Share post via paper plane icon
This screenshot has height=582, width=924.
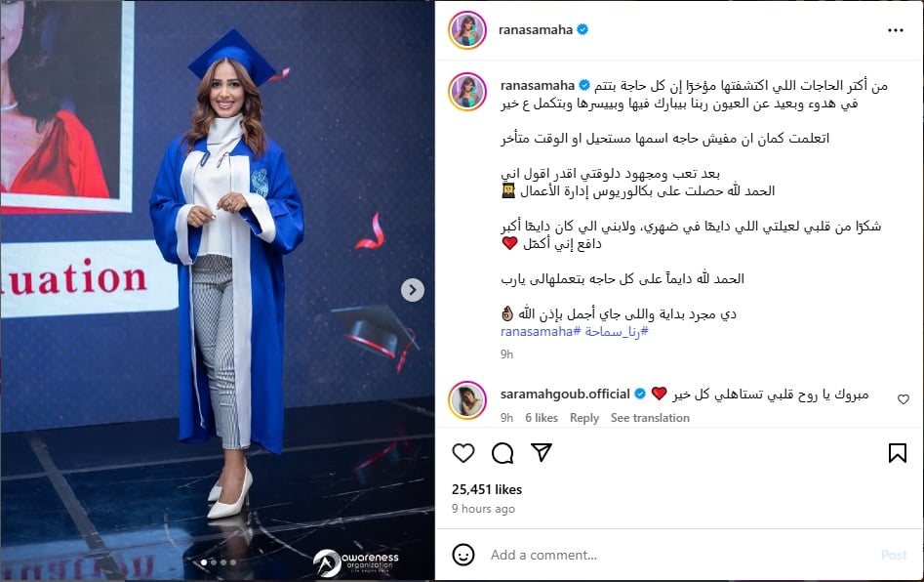541,452
